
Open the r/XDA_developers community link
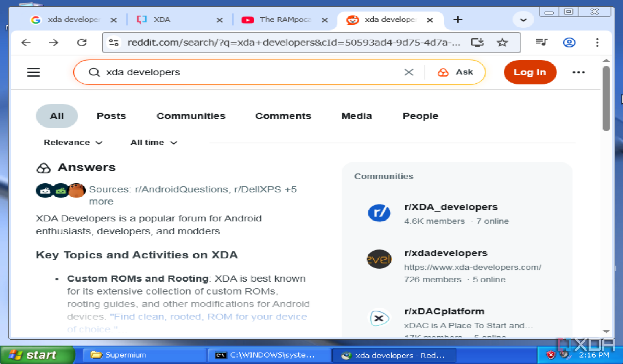451,207
